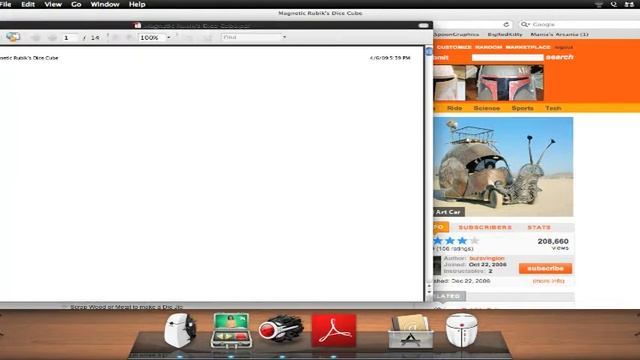
Task: Open the BigRedKitty bookmark
Action: click(x=505, y=34)
